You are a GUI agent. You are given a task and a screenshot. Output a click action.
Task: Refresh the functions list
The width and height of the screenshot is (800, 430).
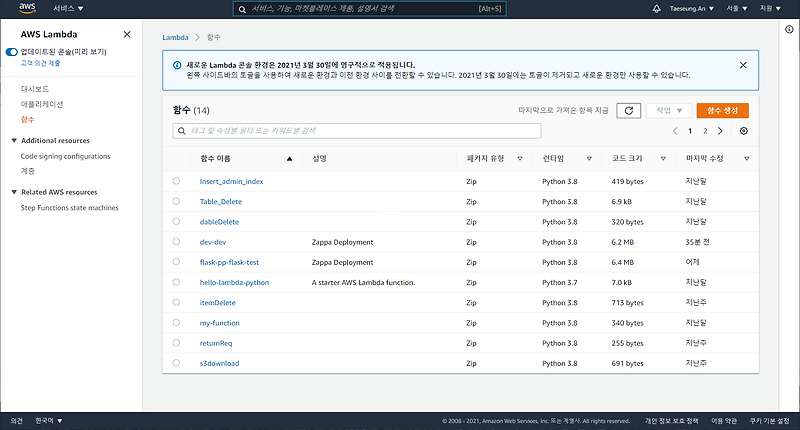coord(629,110)
